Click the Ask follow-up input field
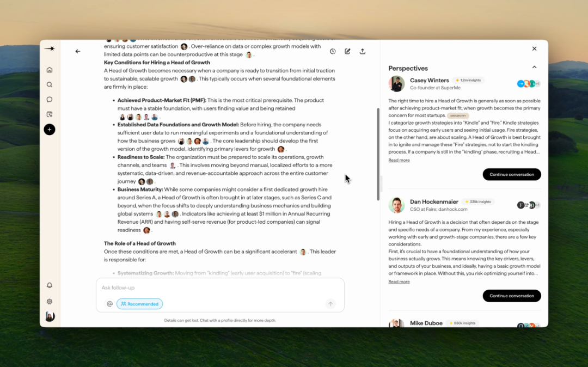588x367 pixels. (220, 288)
